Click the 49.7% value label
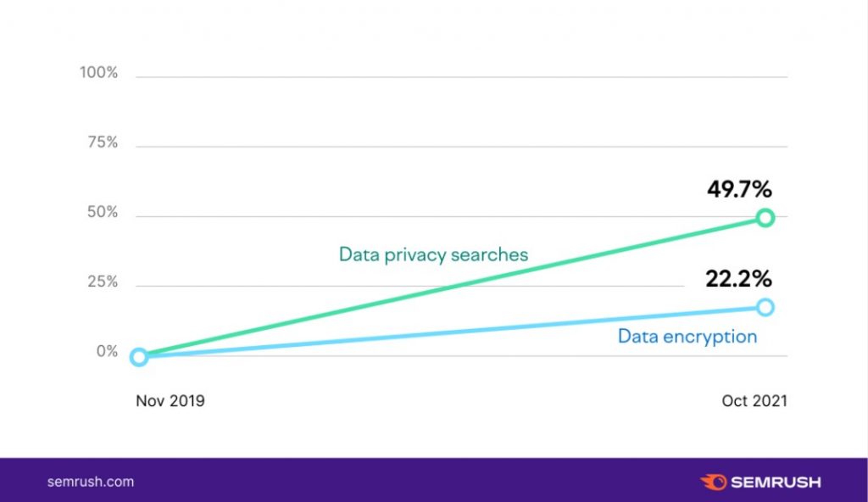This screenshot has height=502, width=868. pyautogui.click(x=739, y=188)
